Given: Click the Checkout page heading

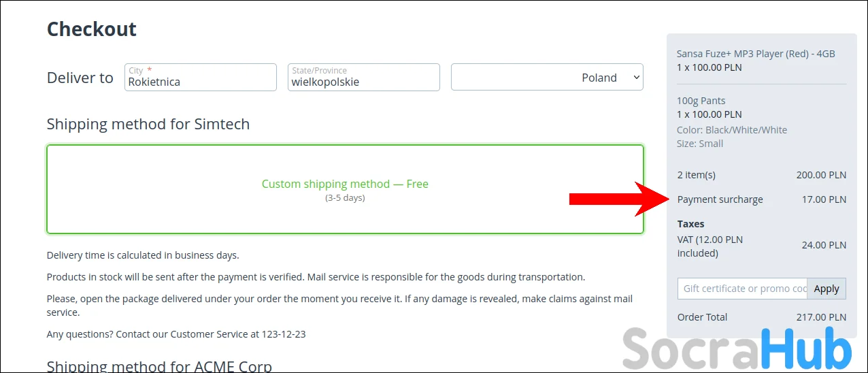Looking at the screenshot, I should [92, 29].
